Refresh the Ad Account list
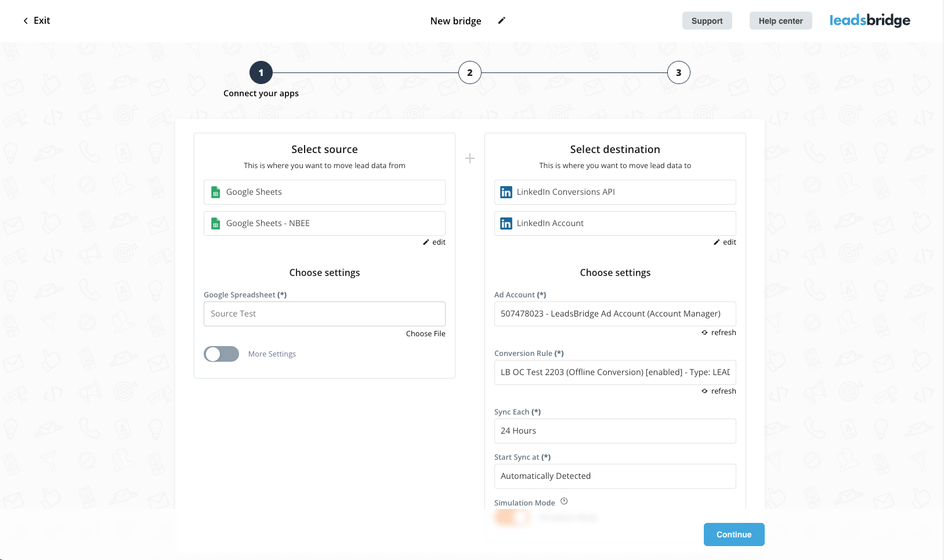Screen dimensions: 944x560 pos(719,333)
